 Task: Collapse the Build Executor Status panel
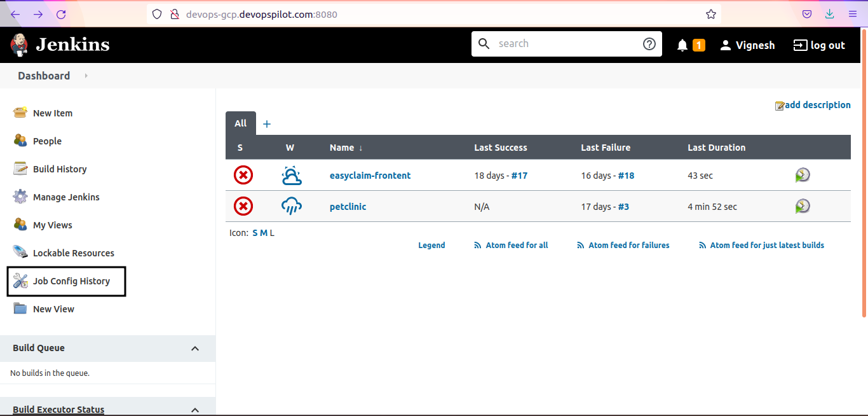pos(195,410)
